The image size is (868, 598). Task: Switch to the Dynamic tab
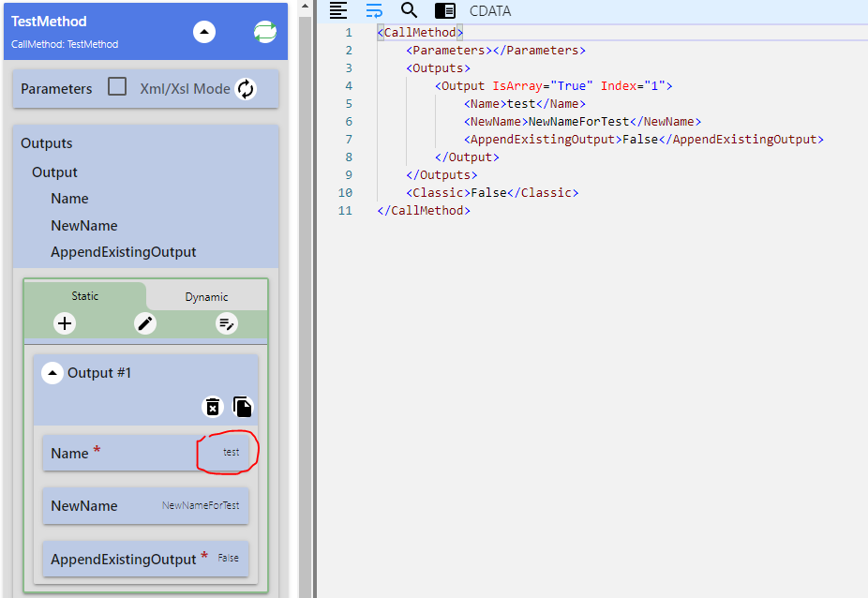pos(206,297)
